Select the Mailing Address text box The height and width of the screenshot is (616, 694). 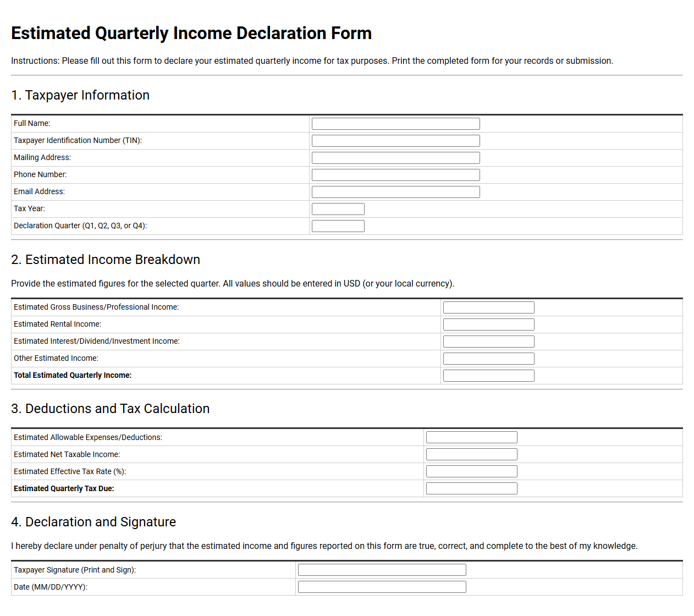point(395,158)
